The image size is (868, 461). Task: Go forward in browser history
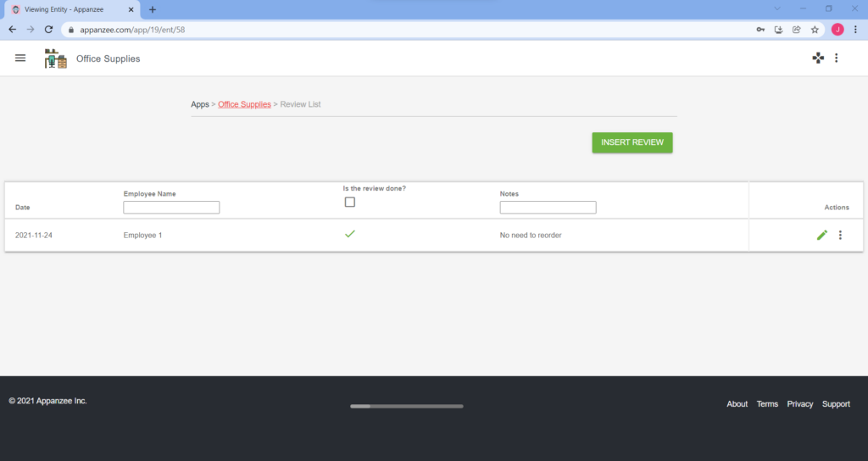pos(31,30)
